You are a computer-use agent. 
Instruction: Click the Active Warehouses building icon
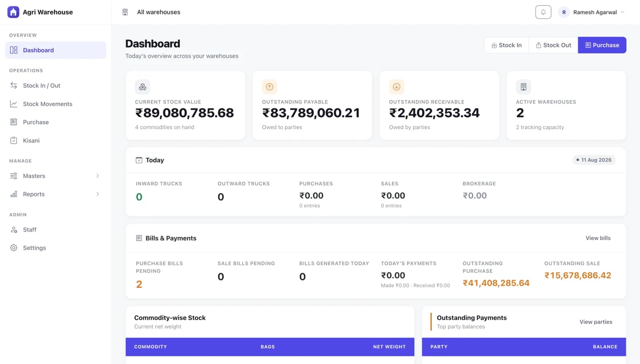tap(524, 87)
